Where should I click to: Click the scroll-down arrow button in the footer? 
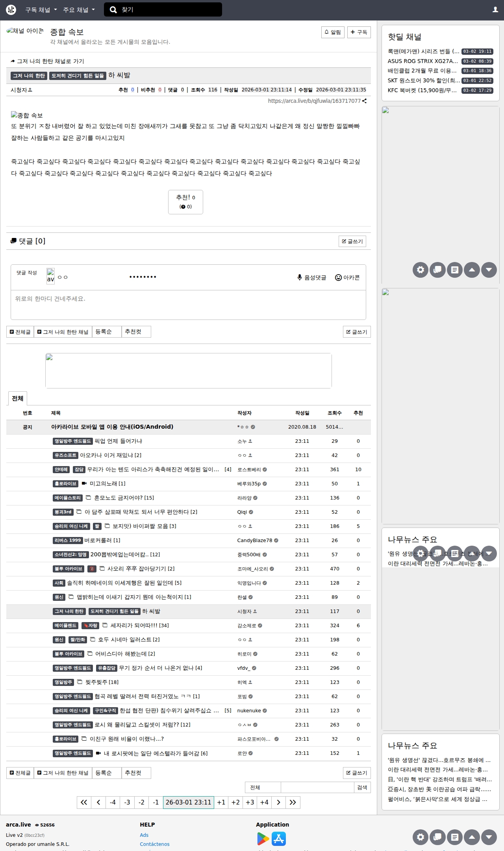click(489, 837)
